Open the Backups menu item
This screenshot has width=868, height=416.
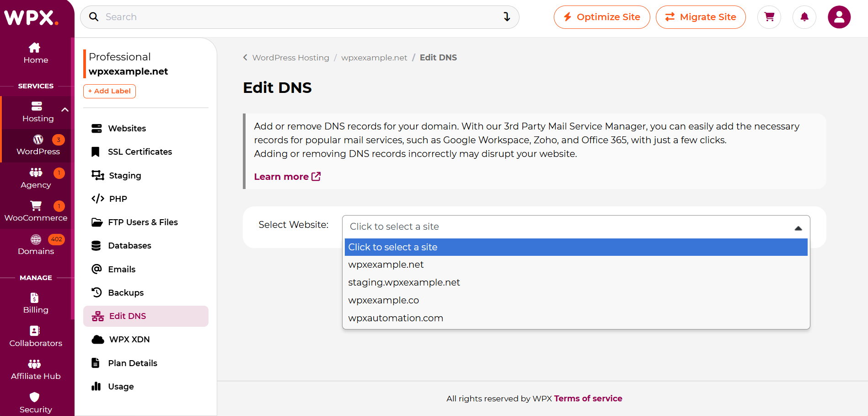click(146, 292)
